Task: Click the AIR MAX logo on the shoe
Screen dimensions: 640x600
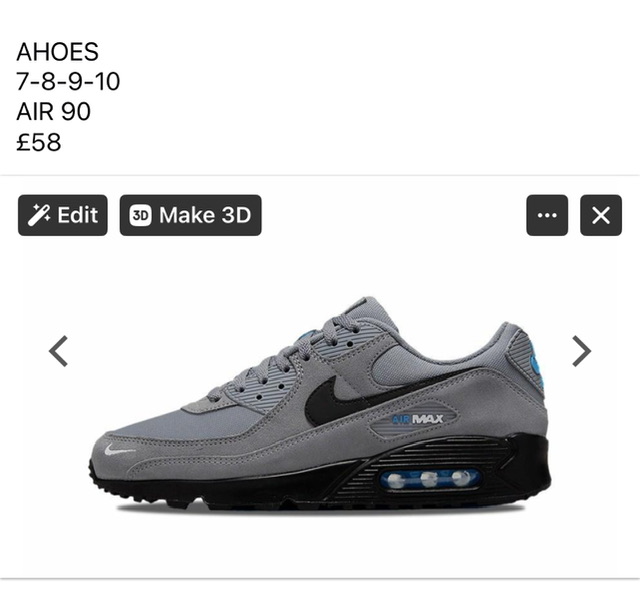Action: coord(418,419)
